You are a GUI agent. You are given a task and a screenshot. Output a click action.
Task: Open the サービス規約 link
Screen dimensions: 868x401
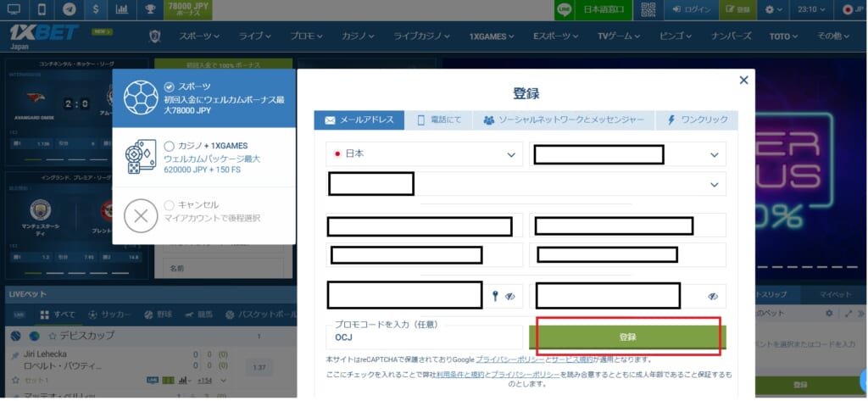(x=574, y=359)
